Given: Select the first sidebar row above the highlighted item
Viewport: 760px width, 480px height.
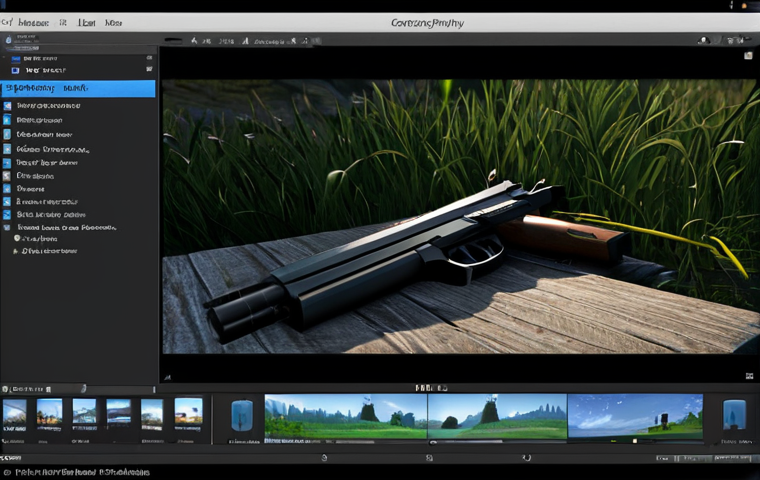Looking at the screenshot, I should (x=78, y=70).
